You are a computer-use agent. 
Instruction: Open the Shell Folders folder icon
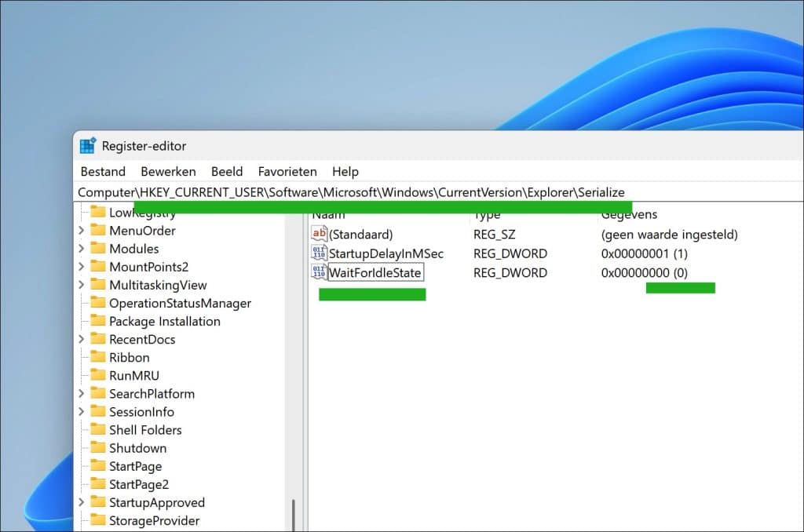99,429
